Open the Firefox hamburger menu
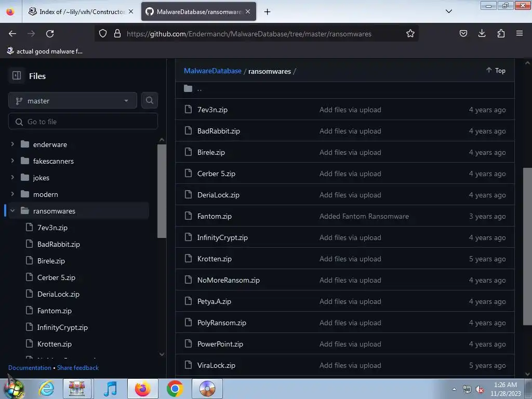This screenshot has width=532, height=399. [519, 33]
